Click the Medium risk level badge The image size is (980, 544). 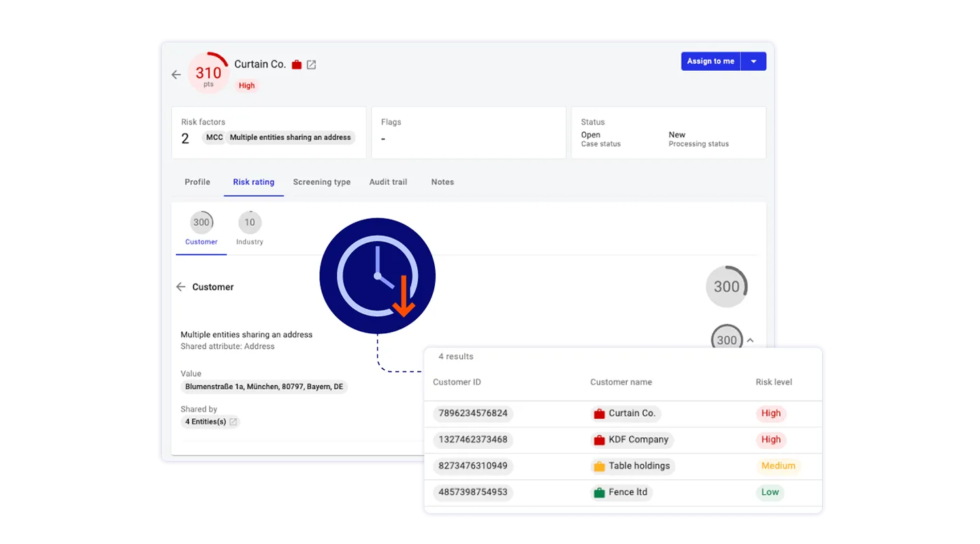pyautogui.click(x=778, y=466)
